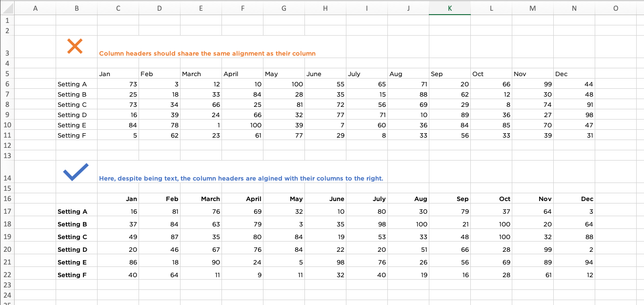Viewport: 644px width, 305px height.
Task: Select row 5 header
Action: pos(7,74)
